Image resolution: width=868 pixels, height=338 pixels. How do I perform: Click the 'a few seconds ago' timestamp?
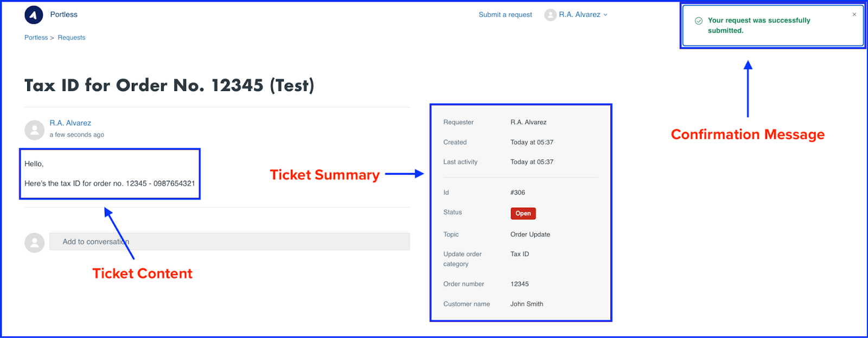pos(77,135)
